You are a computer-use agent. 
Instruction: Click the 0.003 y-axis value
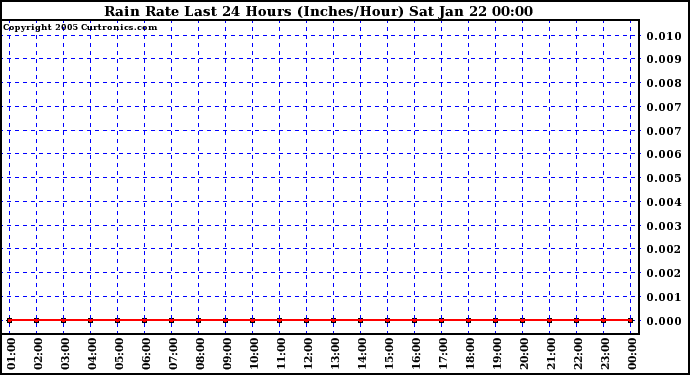point(664,226)
